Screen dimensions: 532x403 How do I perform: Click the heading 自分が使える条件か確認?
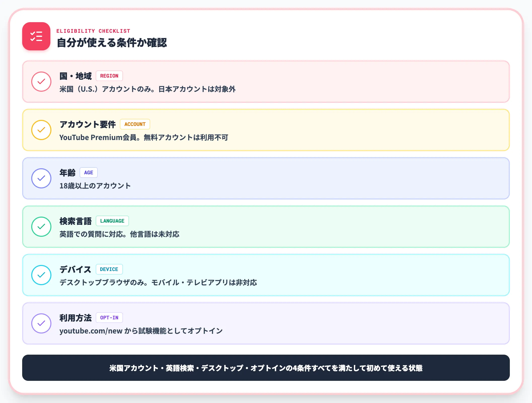click(x=112, y=43)
